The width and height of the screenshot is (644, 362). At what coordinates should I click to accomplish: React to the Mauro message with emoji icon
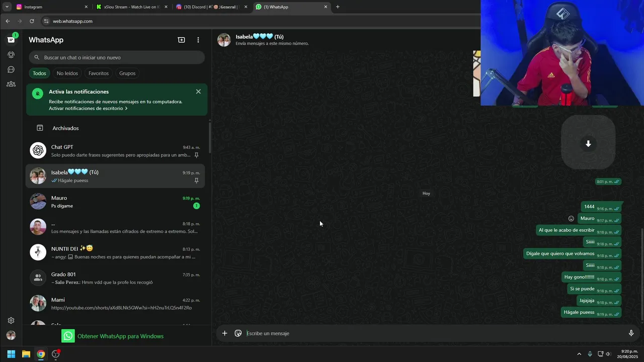point(571,219)
